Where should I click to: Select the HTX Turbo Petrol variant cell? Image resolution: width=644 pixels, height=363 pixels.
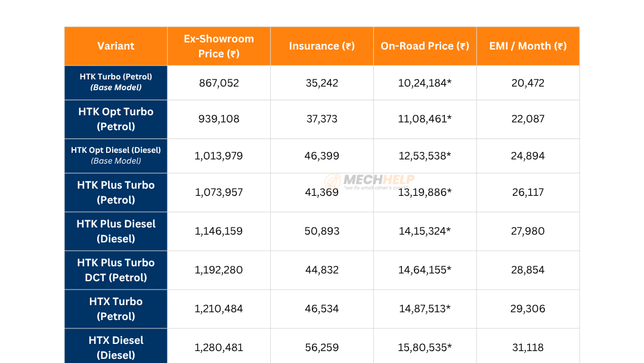(115, 309)
